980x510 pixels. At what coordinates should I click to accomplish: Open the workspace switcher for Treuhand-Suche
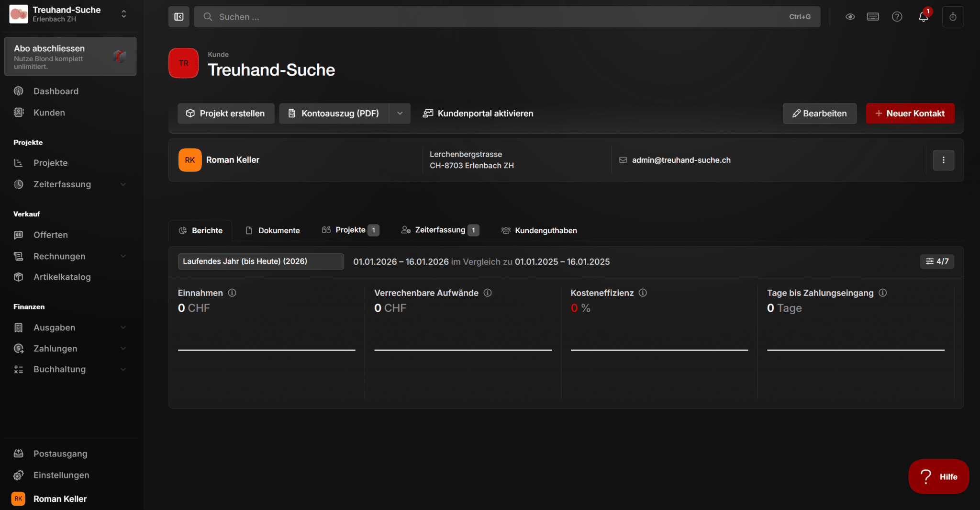tap(123, 14)
